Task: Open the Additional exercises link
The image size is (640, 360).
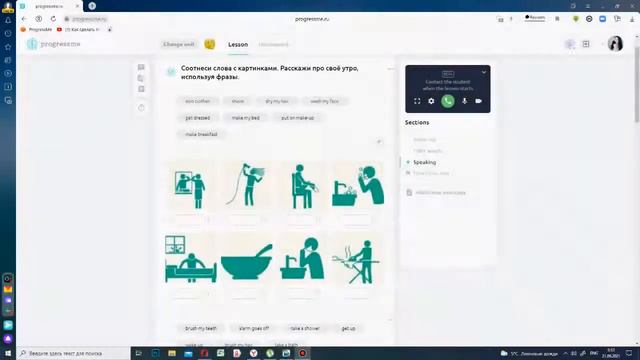Action: [x=440, y=193]
